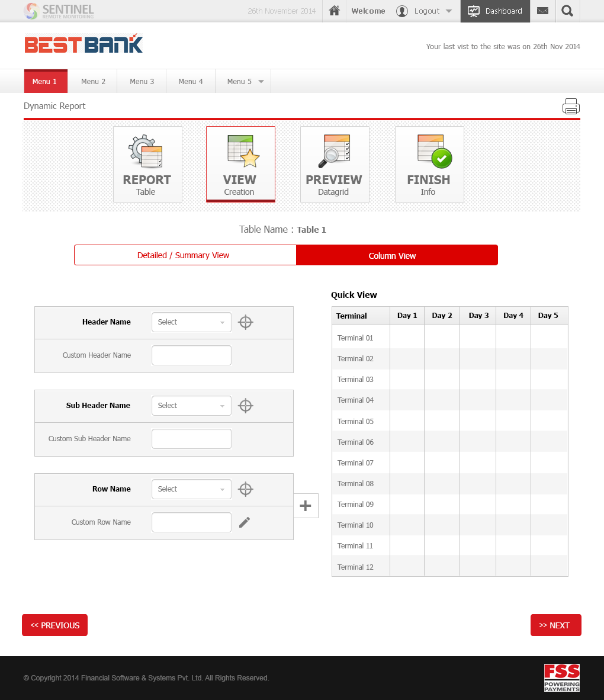The image size is (604, 700).
Task: Click the search magnifier icon
Action: (x=567, y=11)
